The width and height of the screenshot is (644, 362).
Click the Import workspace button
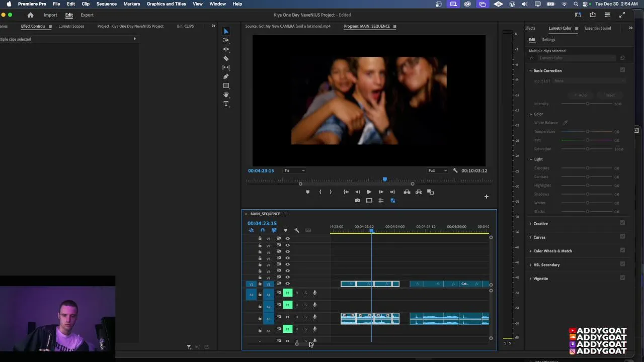click(x=50, y=15)
